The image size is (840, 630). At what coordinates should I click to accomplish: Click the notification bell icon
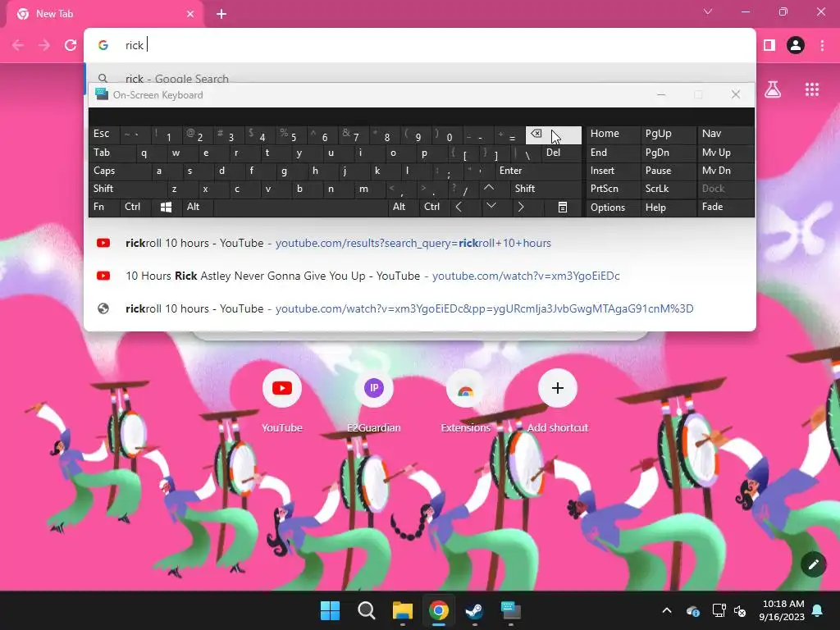[818, 610]
